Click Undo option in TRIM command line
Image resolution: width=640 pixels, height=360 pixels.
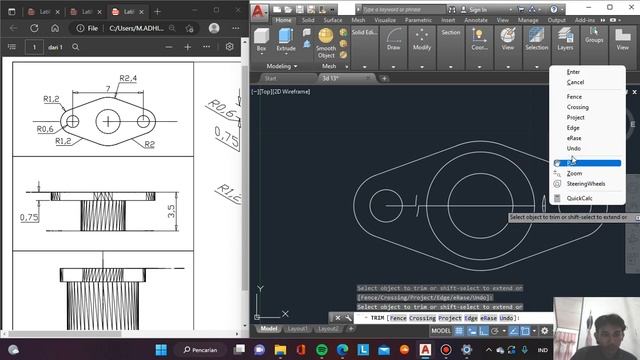506,318
